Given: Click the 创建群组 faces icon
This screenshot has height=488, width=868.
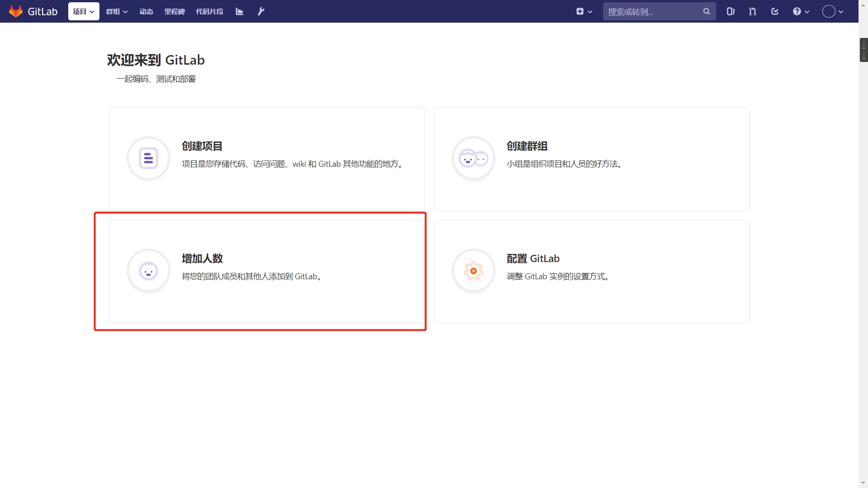Looking at the screenshot, I should (x=473, y=158).
